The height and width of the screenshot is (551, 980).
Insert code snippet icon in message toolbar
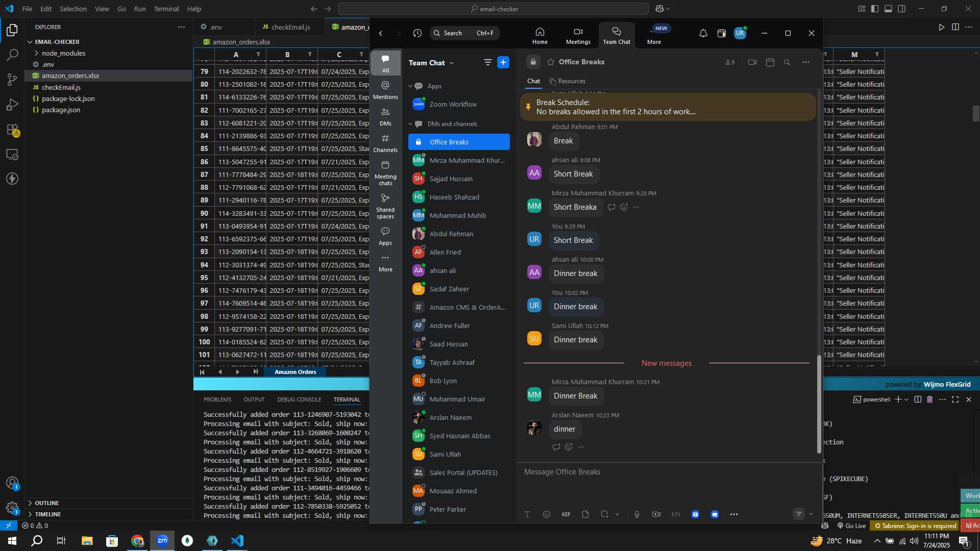coord(676,514)
